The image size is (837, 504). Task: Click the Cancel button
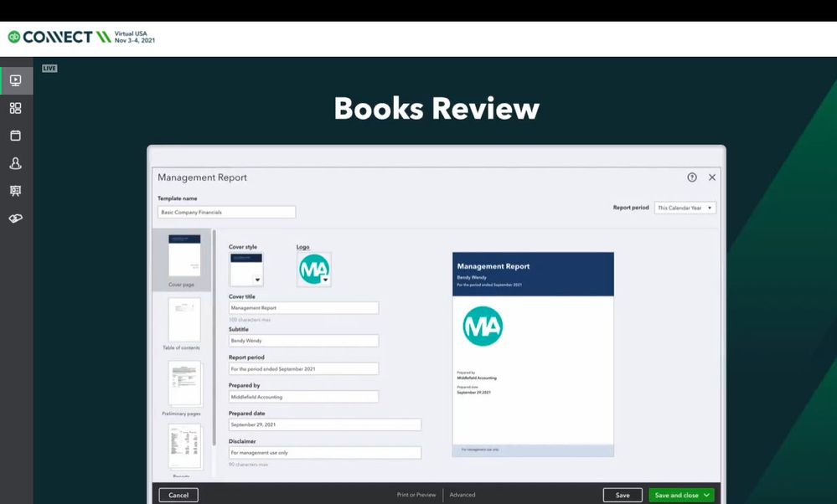[x=178, y=495]
